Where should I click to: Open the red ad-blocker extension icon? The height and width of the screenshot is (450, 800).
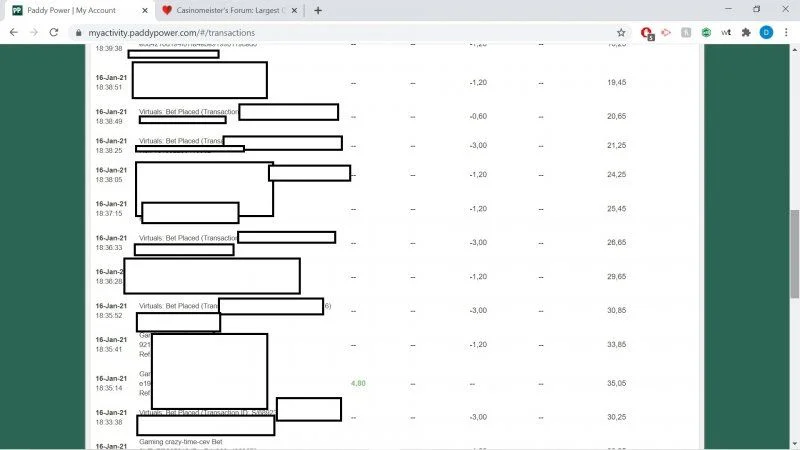tap(647, 33)
